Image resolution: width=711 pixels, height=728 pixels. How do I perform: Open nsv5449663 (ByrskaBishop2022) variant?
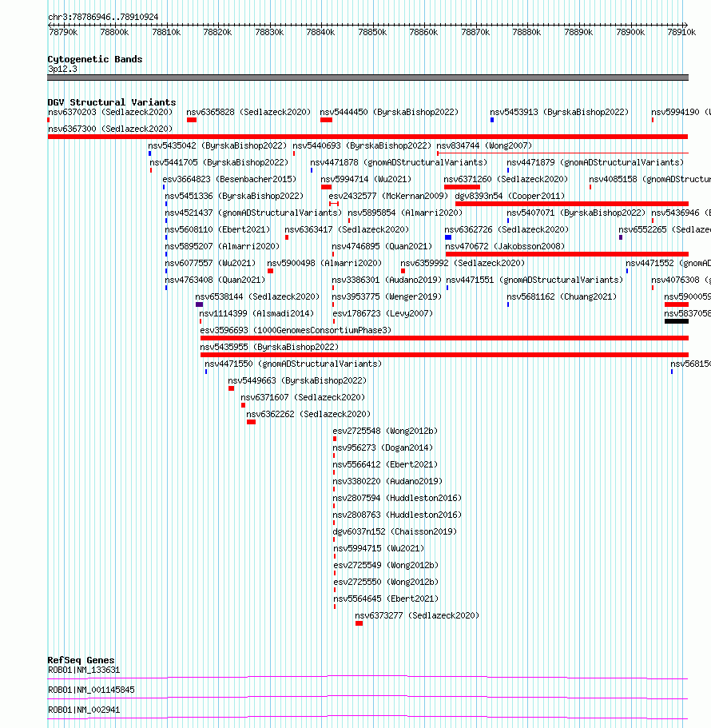[297, 380]
